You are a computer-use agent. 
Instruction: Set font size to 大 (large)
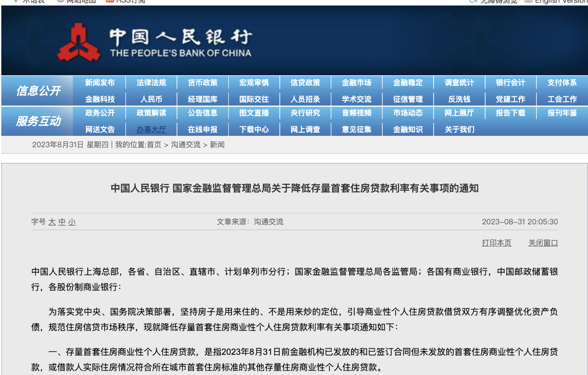pyautogui.click(x=52, y=222)
